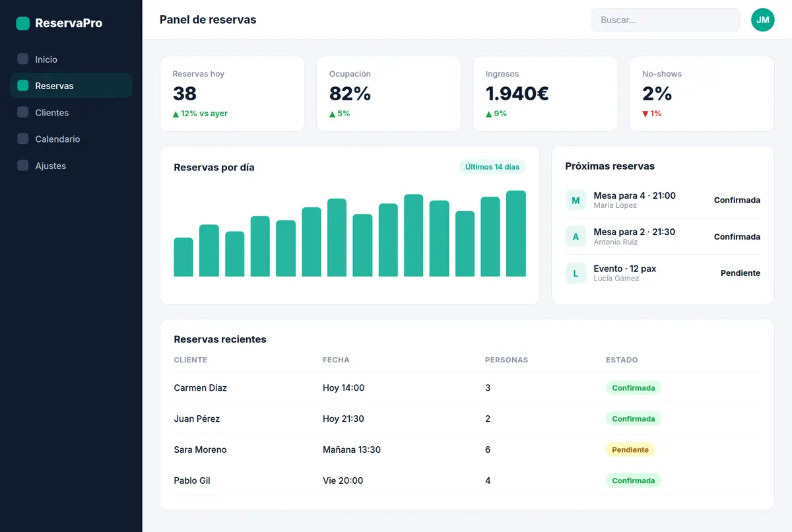Click the ReservaPro logo icon

click(x=22, y=23)
